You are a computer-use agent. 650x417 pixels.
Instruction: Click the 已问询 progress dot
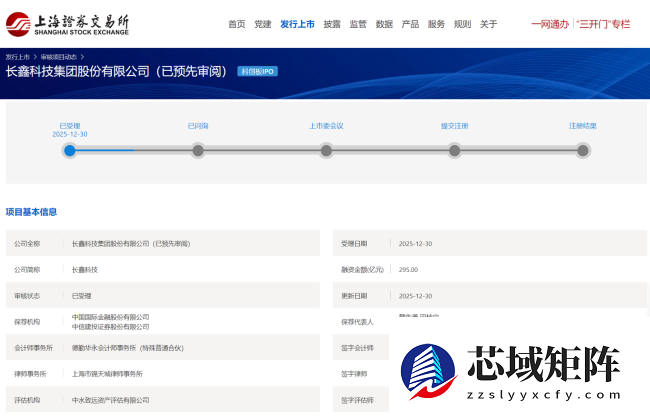tap(198, 150)
